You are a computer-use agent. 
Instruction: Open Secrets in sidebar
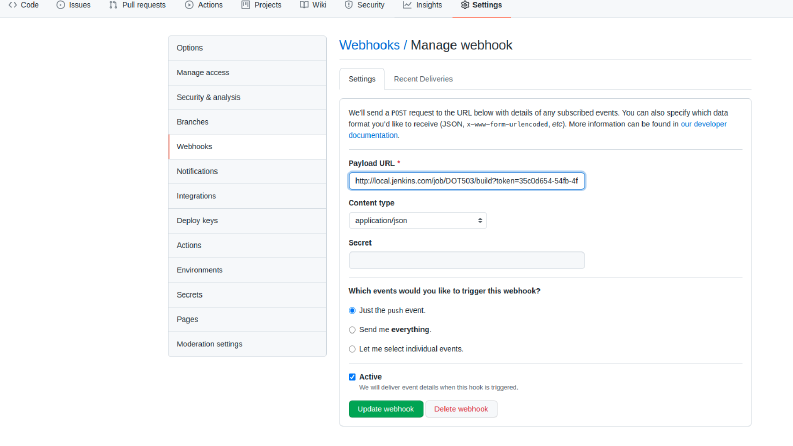pos(247,295)
